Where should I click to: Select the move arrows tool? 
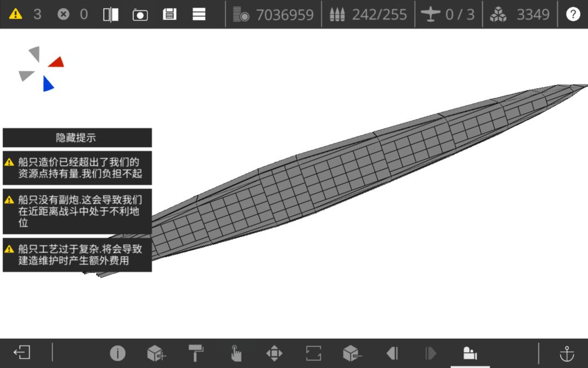[x=274, y=353]
